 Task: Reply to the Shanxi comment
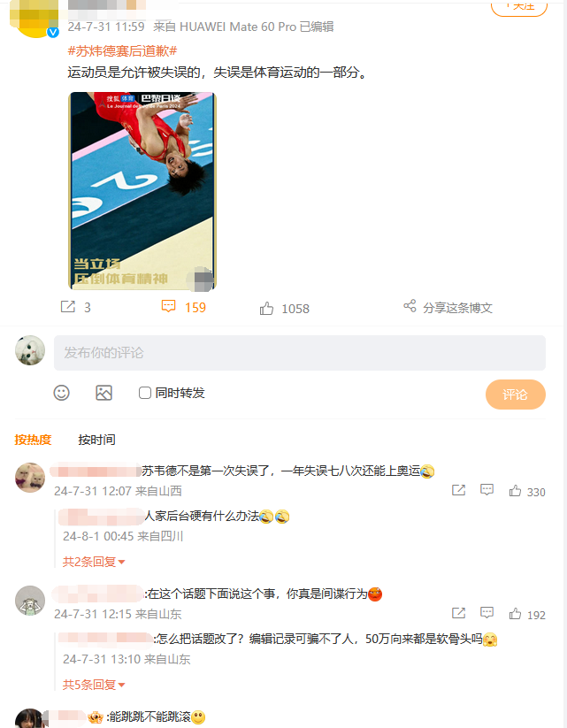point(487,490)
